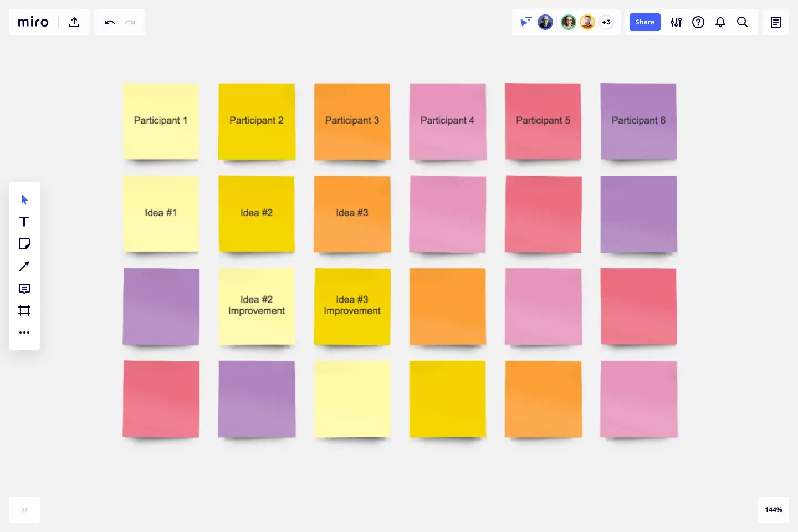Open the help question mark icon

698,22
